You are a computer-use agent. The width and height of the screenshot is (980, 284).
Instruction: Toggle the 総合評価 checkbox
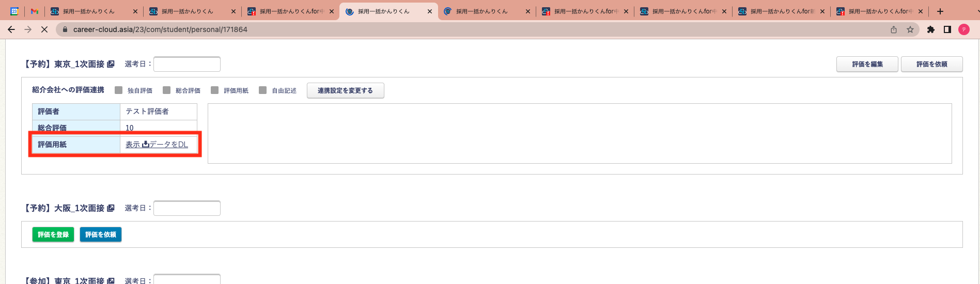click(166, 90)
